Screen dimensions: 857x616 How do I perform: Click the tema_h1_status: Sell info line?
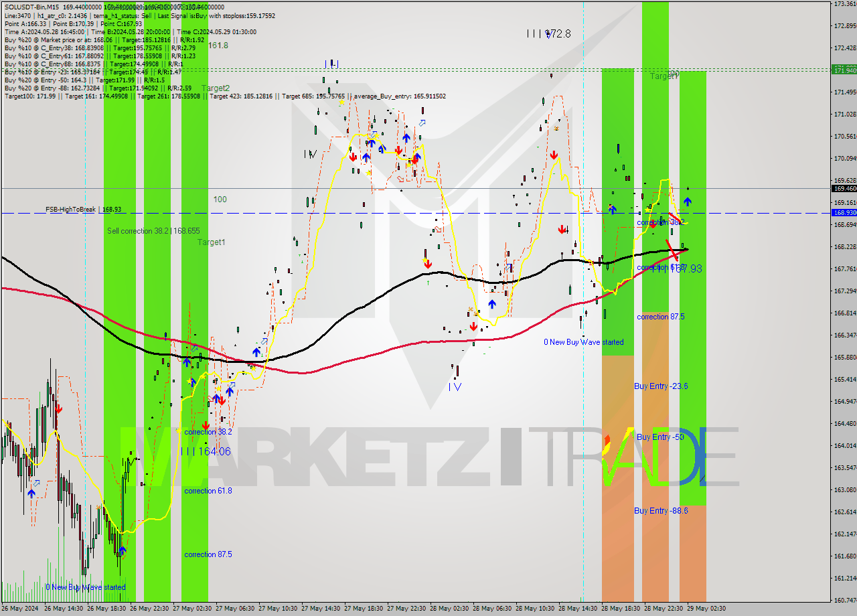139,15
